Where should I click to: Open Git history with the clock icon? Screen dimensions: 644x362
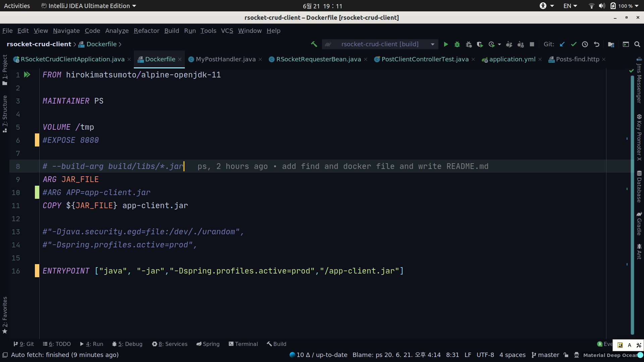pos(585,44)
